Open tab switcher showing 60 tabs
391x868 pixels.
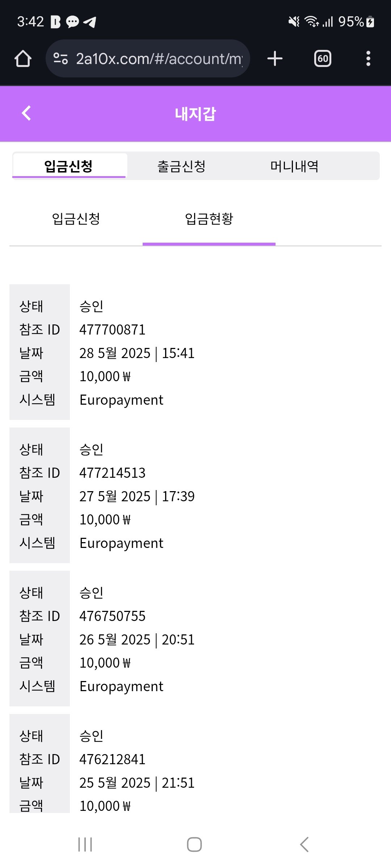tap(323, 59)
